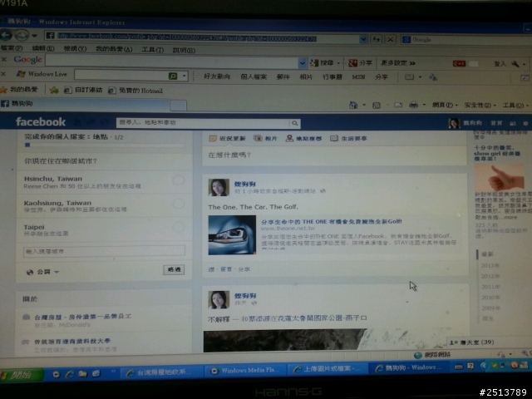Click 好友動向 on the Windows Live toolbar

217,76
